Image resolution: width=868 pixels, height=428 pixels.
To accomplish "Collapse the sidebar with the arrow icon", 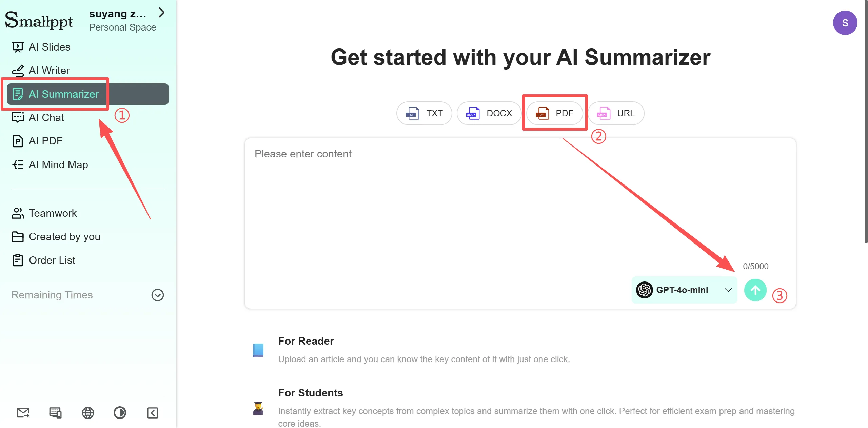I will click(x=153, y=413).
